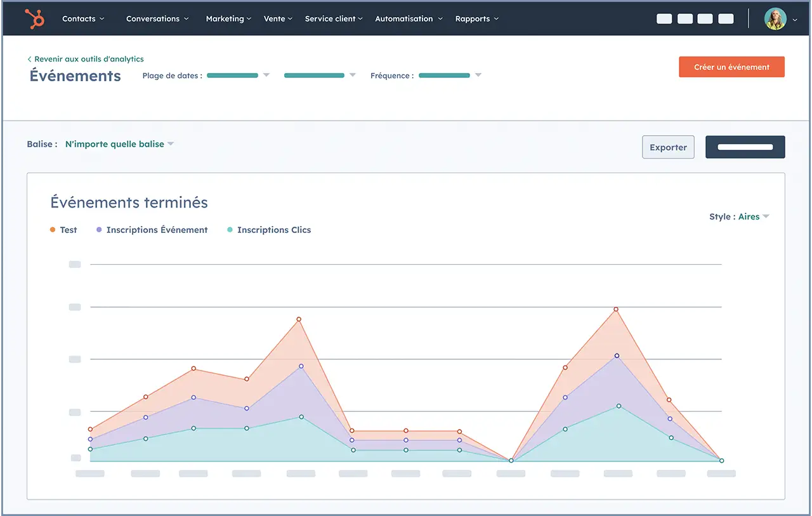Expand the Fréquence dropdown arrow

[x=478, y=76]
